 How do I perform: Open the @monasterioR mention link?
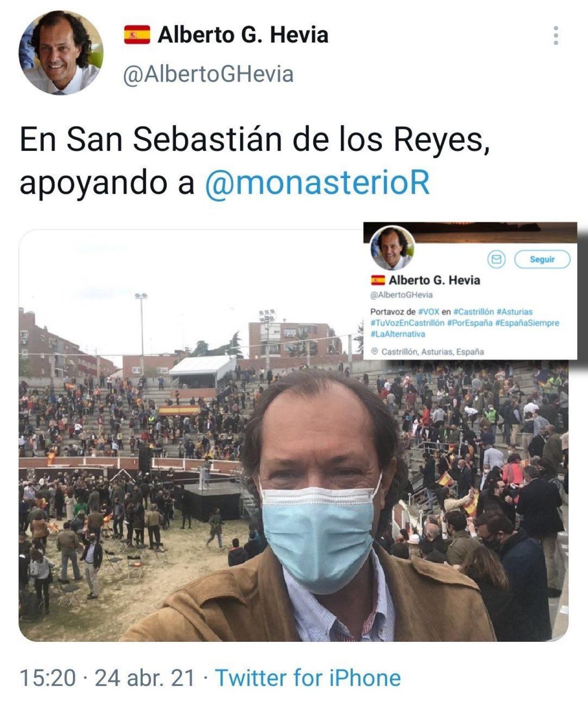318,183
